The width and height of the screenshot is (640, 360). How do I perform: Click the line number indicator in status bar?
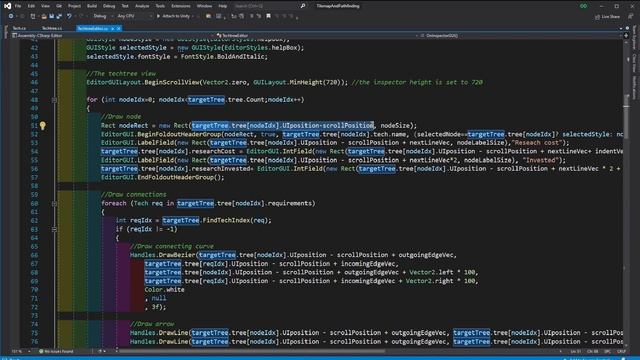pyautogui.click(x=576, y=351)
